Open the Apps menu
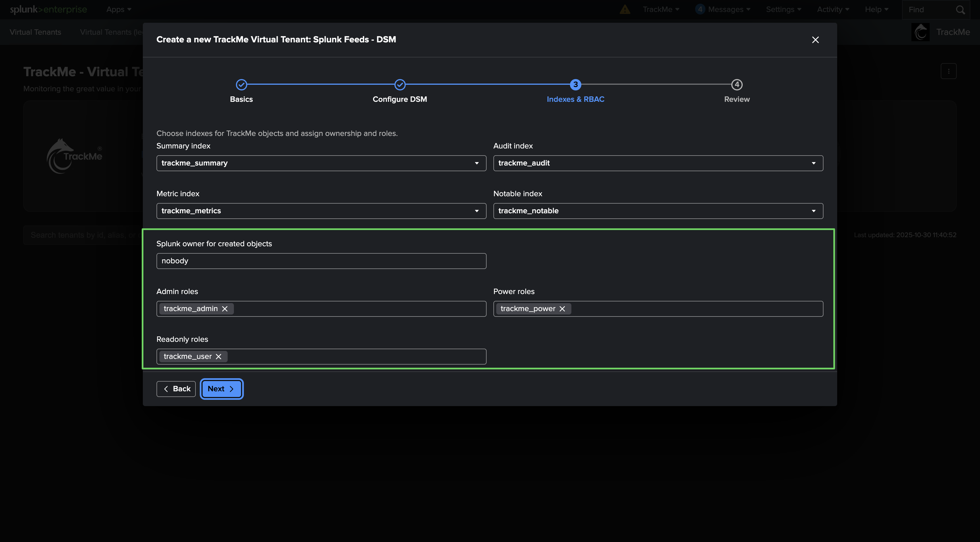980x542 pixels. tap(119, 9)
